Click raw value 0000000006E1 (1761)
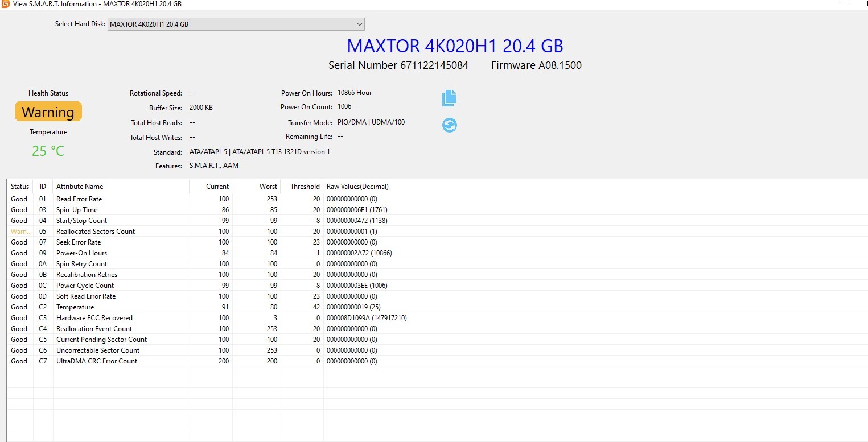868x442 pixels. coord(357,210)
